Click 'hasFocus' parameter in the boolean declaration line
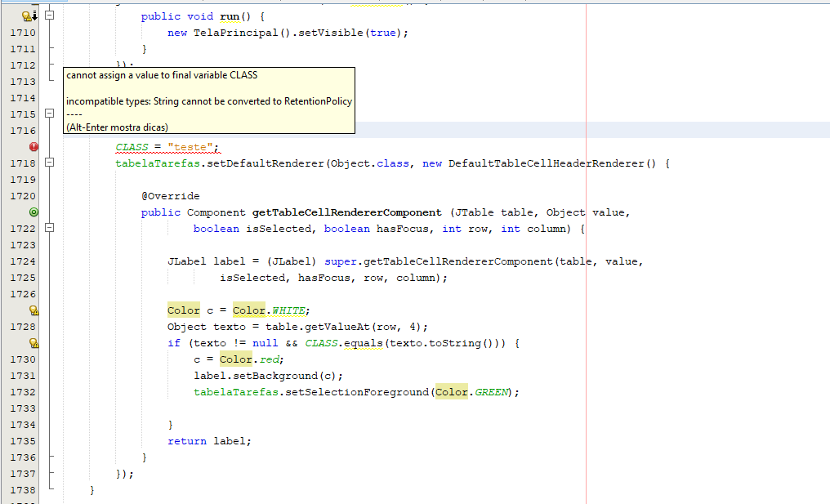This screenshot has width=830, height=504. (x=402, y=229)
